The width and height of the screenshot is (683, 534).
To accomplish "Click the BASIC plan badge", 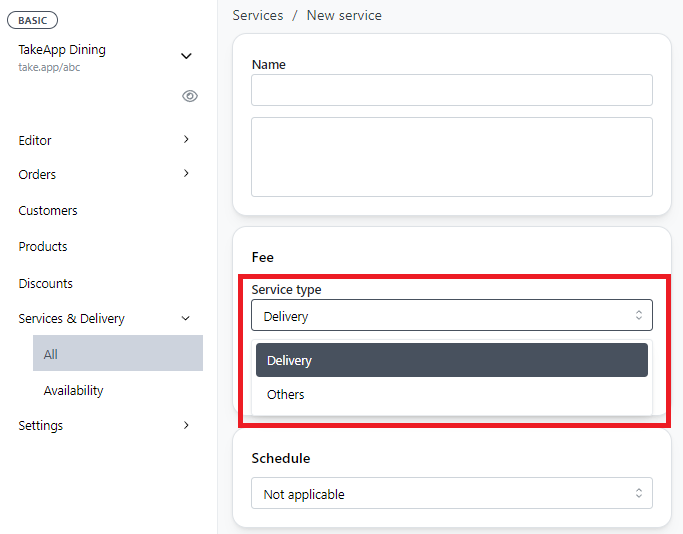I will click(32, 20).
